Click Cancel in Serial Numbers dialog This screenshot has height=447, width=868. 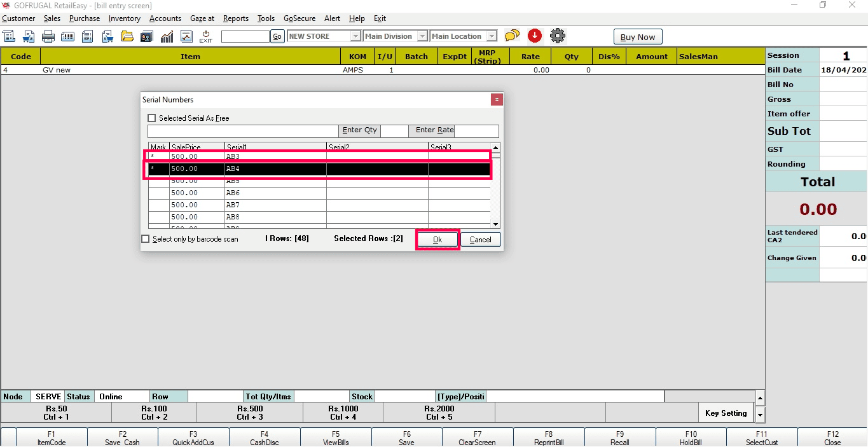(x=481, y=240)
